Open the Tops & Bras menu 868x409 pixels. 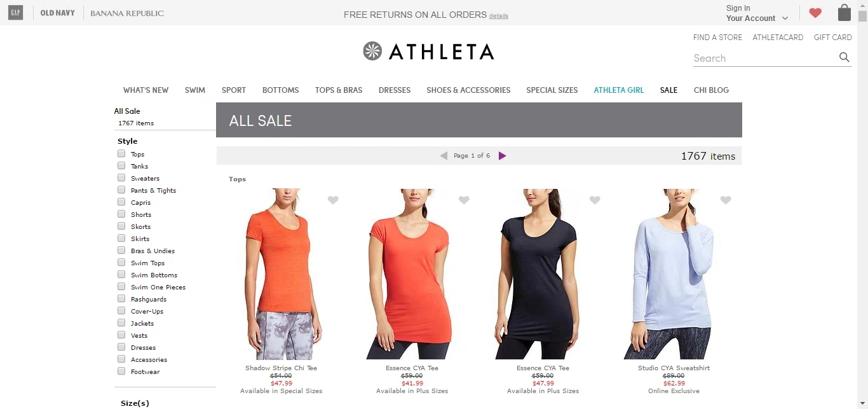point(339,90)
